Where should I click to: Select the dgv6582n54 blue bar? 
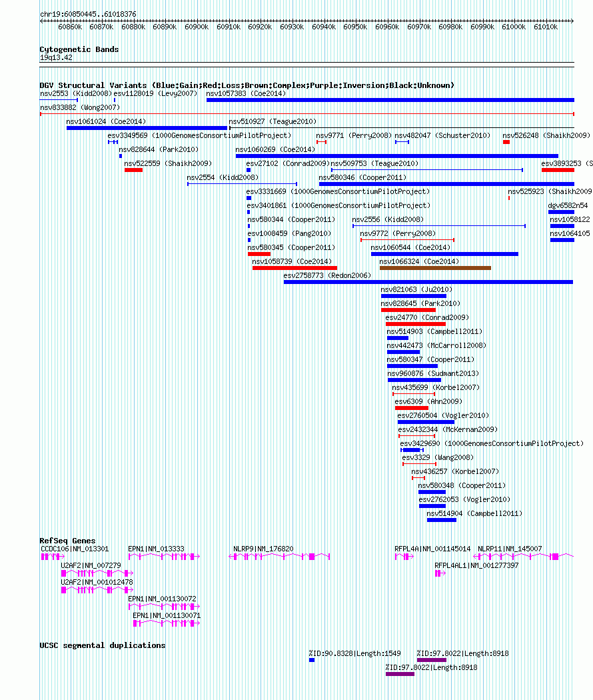pyautogui.click(x=561, y=212)
